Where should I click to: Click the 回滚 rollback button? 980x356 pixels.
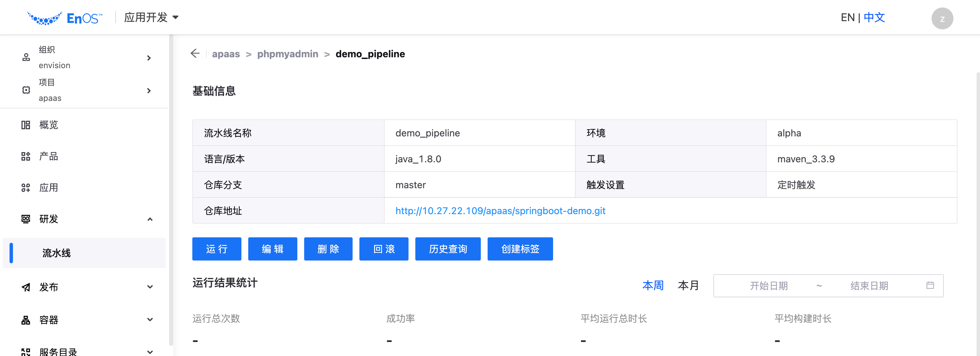tap(384, 249)
